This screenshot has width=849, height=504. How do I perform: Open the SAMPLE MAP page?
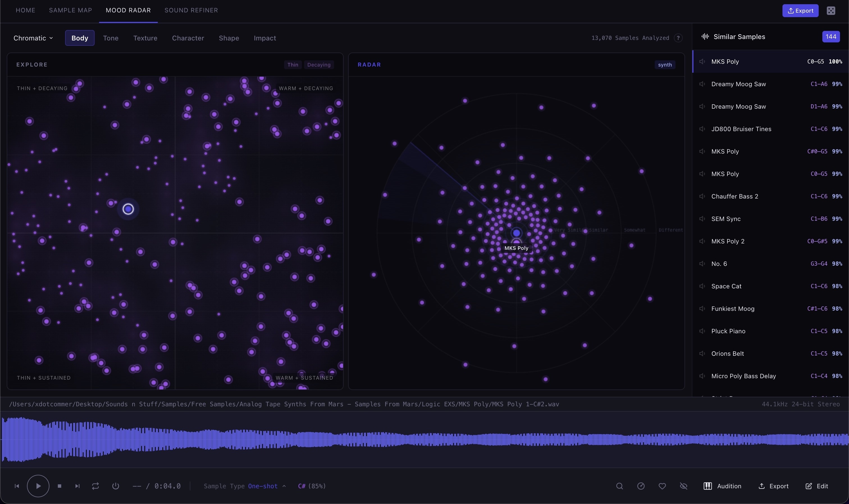pos(70,10)
